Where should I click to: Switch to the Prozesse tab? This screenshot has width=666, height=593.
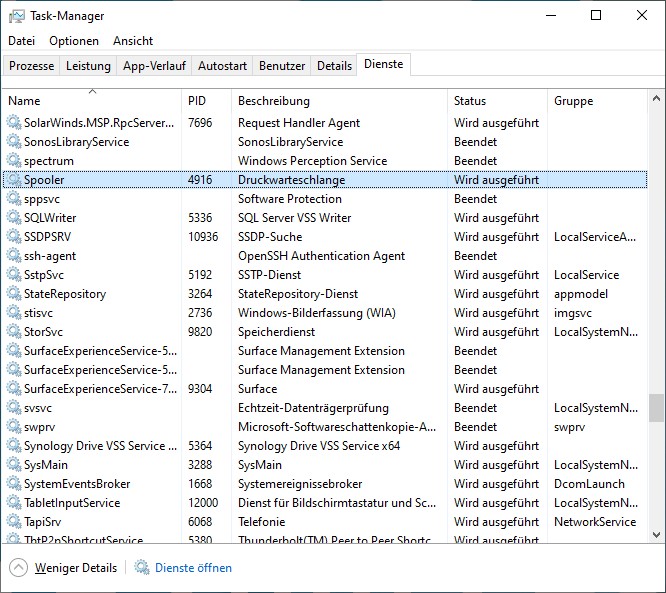click(32, 66)
